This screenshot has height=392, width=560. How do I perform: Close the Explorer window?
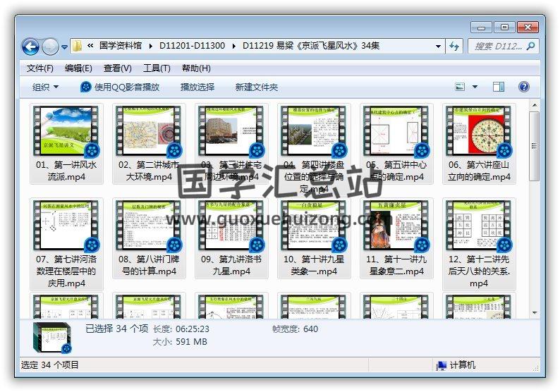(x=528, y=27)
